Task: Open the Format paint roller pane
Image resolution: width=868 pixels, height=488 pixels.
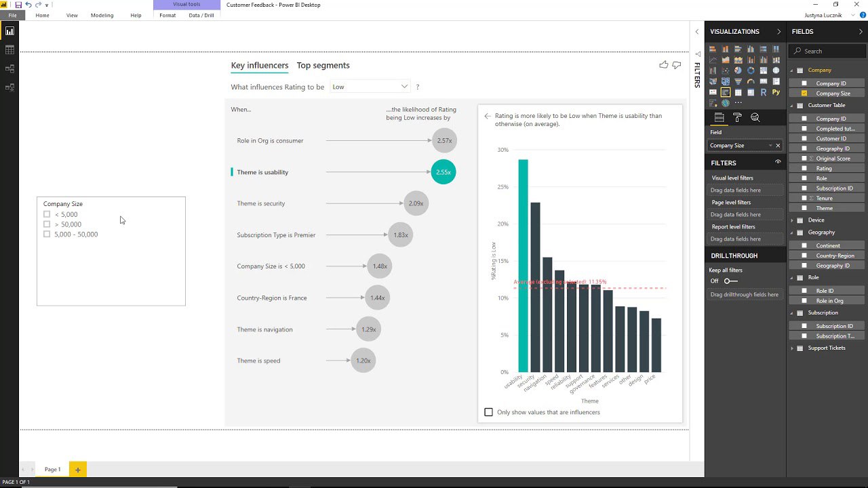Action: [737, 117]
